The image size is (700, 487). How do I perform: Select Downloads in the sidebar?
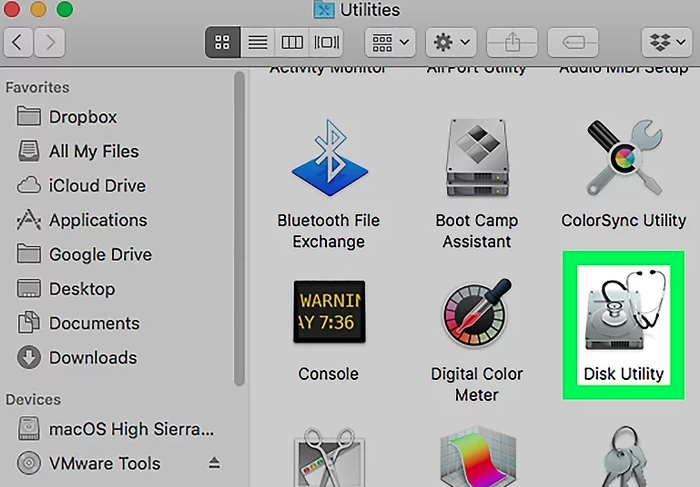pos(77,358)
